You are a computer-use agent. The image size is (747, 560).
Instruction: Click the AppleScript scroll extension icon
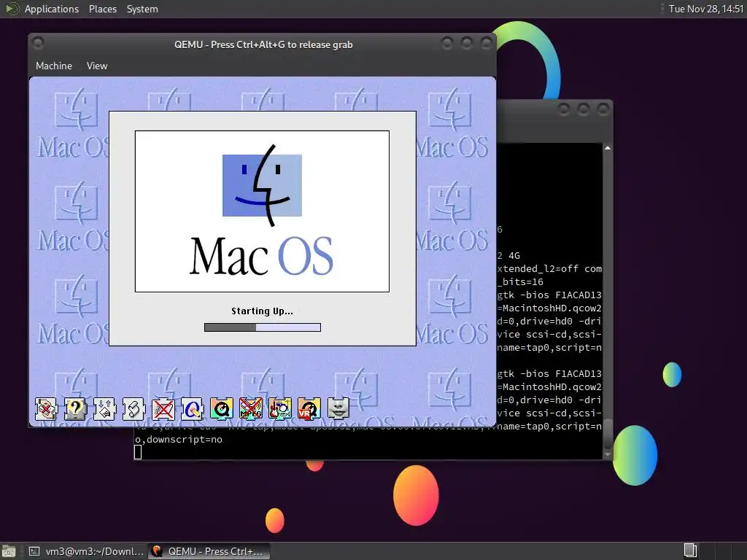point(133,408)
